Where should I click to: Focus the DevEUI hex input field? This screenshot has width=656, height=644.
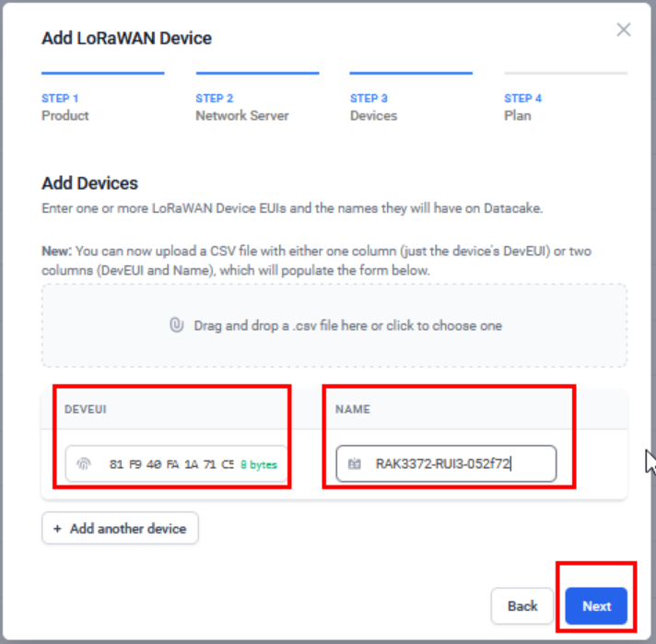point(176,463)
